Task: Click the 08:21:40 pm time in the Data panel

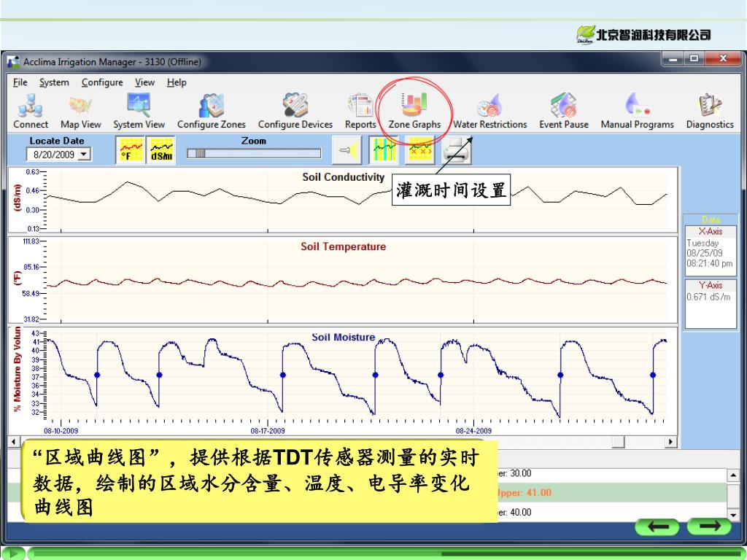Action: [709, 263]
